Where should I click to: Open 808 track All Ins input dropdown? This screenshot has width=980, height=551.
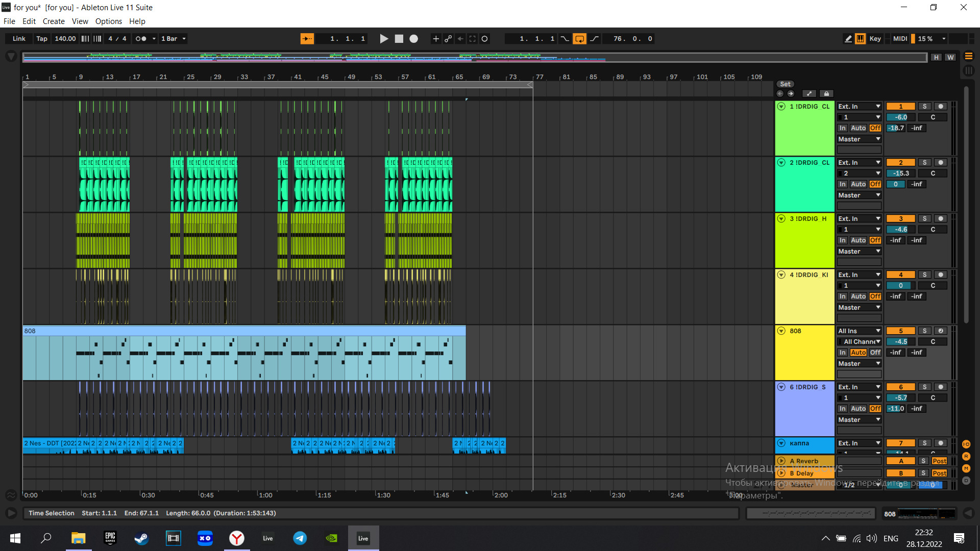pyautogui.click(x=860, y=331)
